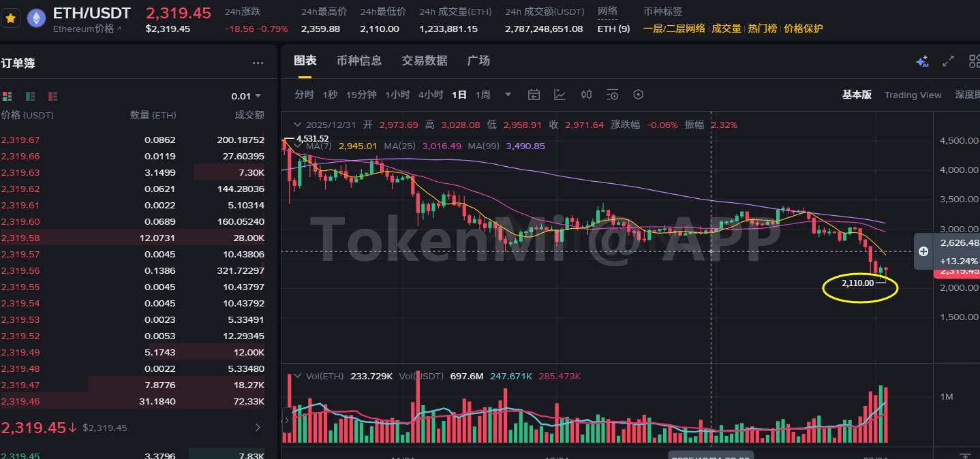
Task: Show sell-only order book view
Action: pos(52,97)
